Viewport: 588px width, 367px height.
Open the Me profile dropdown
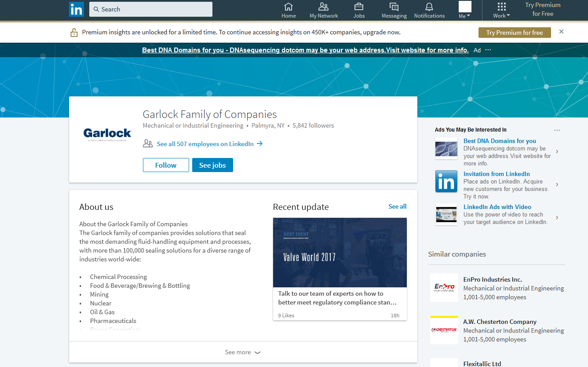(465, 10)
